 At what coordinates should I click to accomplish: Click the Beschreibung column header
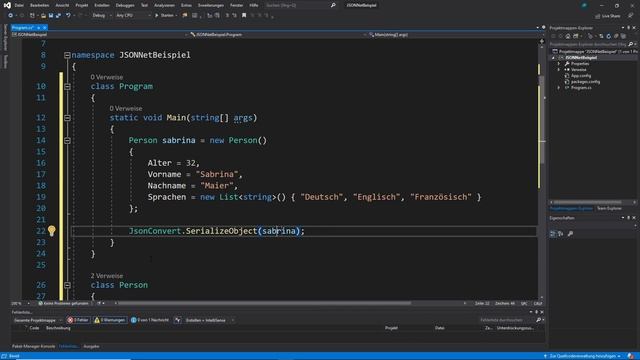point(58,328)
